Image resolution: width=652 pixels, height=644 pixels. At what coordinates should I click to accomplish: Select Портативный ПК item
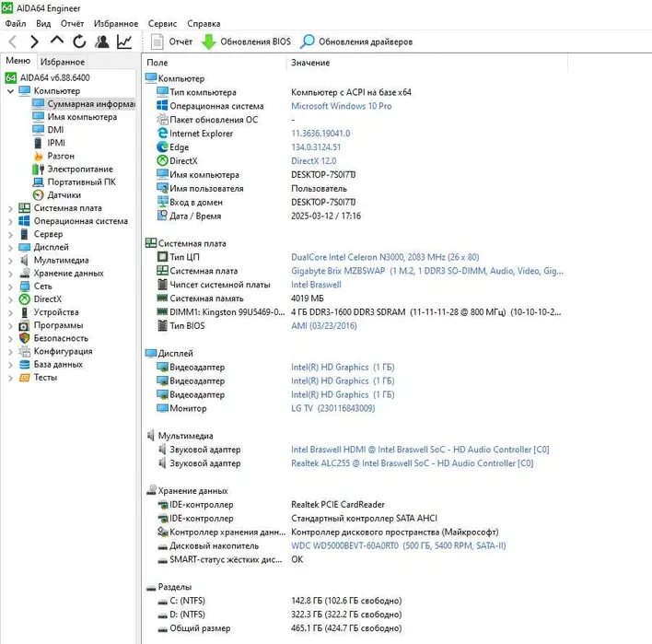coord(75,181)
